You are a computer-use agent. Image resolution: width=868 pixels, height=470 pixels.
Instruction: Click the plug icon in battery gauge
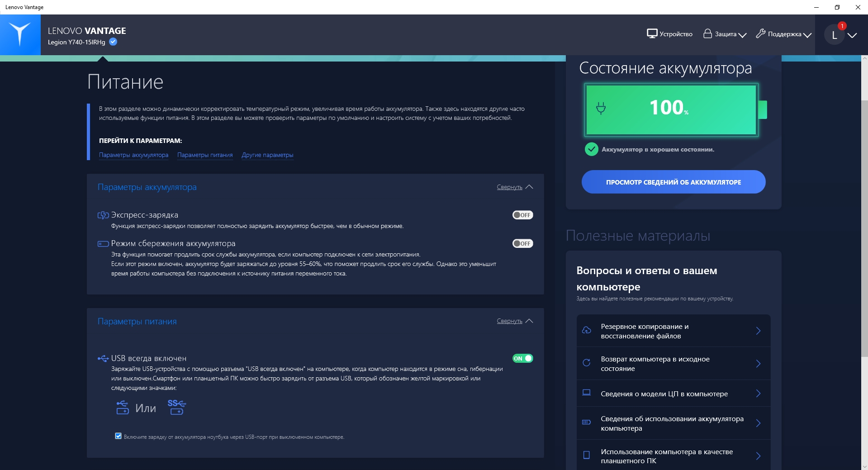(x=601, y=108)
